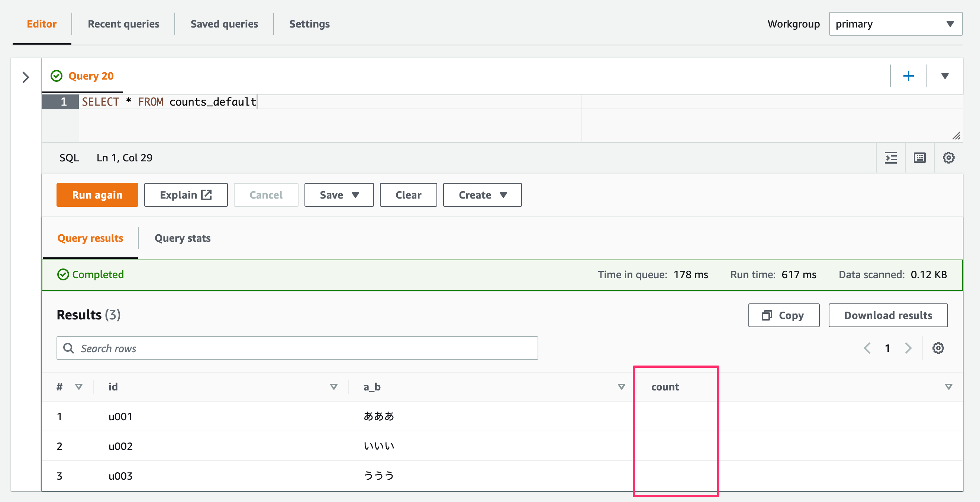
Task: Click the Download results button
Action: tap(888, 315)
